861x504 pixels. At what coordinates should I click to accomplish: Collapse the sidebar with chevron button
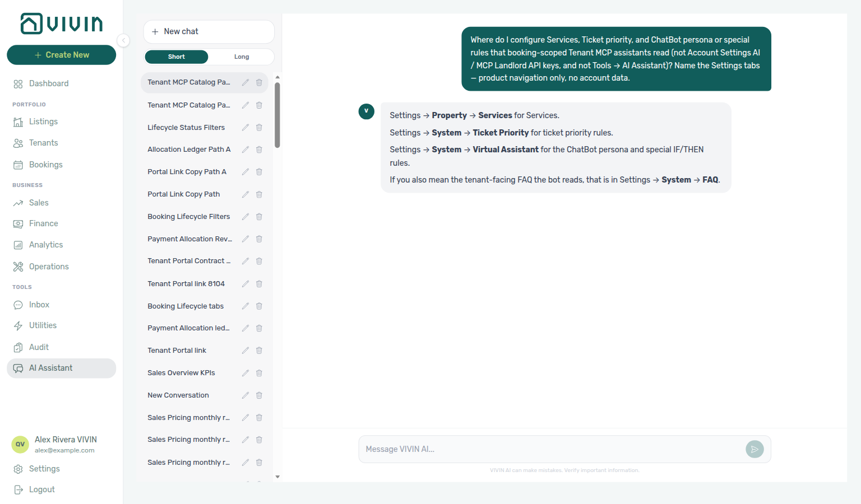pyautogui.click(x=123, y=40)
